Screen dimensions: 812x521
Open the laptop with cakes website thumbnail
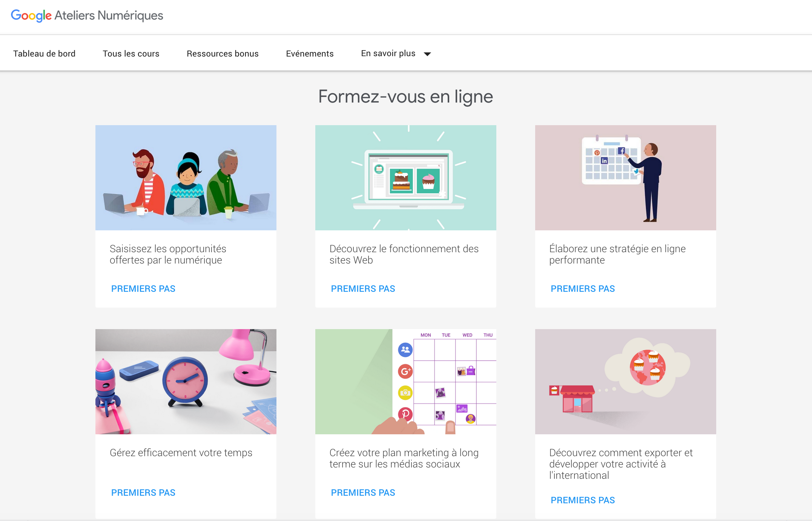tap(406, 178)
